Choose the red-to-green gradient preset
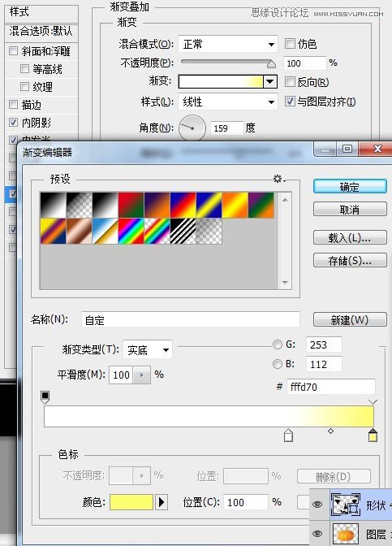 click(131, 205)
